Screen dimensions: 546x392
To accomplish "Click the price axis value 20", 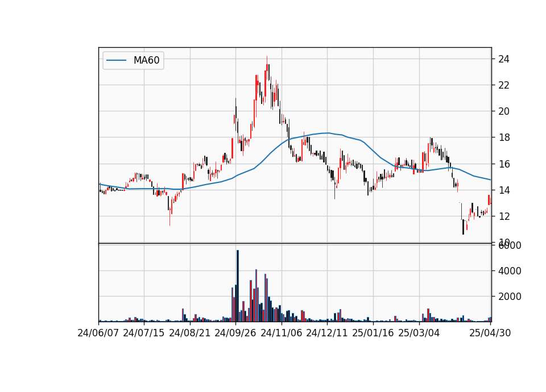I will click(x=504, y=111).
